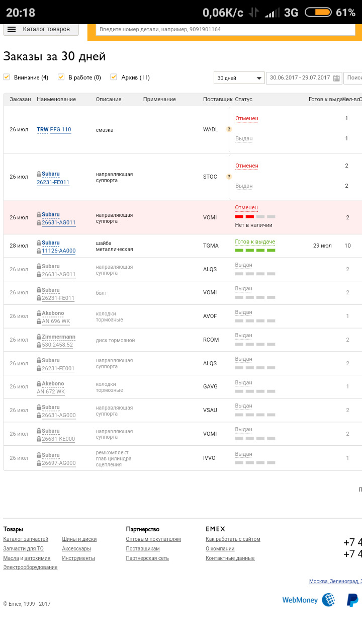Focus the part number search field

pyautogui.click(x=225, y=30)
